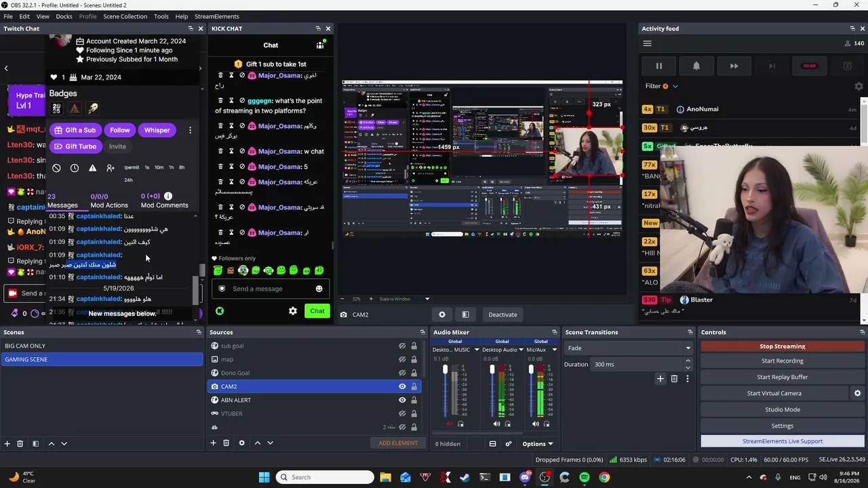Adjust the Desktop Audio volume slider

coord(492,391)
